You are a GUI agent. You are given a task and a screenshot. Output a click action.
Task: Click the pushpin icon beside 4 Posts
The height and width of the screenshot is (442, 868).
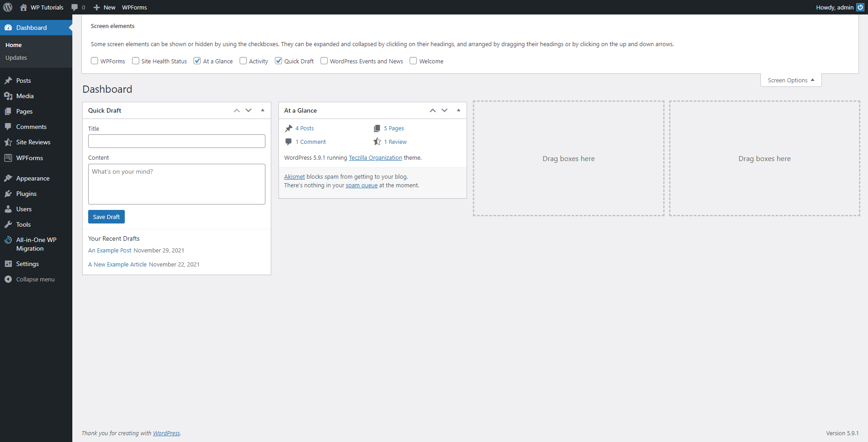288,128
